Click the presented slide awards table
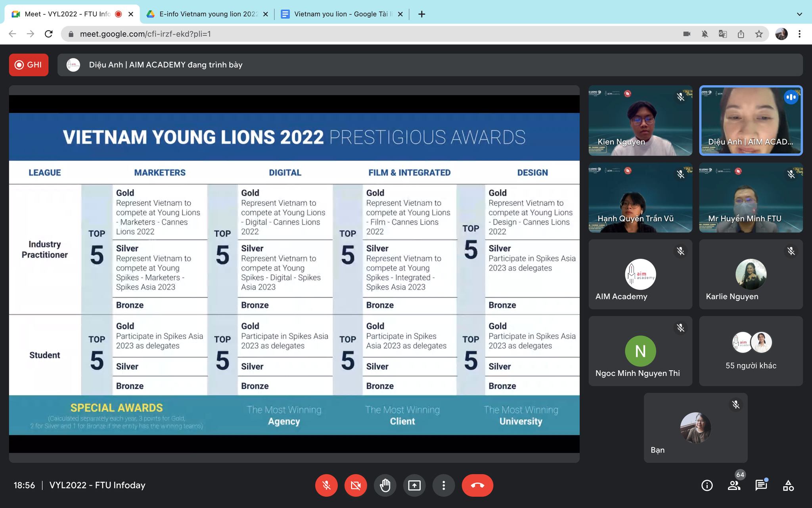 (294, 274)
